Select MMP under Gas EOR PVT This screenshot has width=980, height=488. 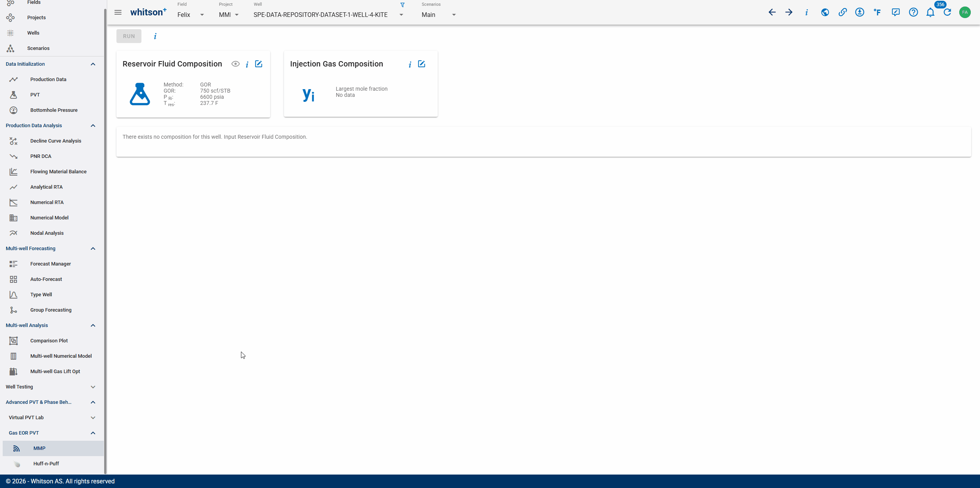[x=53, y=448]
